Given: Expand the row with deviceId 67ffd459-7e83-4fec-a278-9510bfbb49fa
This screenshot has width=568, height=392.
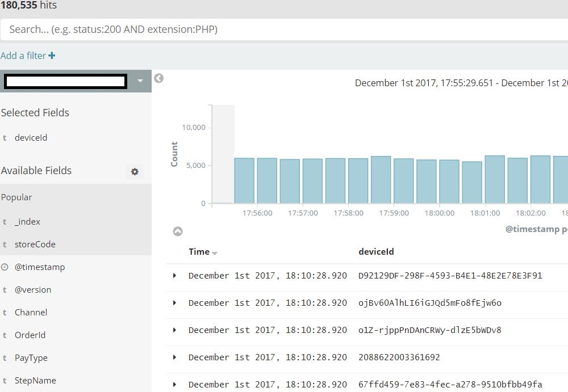Looking at the screenshot, I should coord(174,385).
